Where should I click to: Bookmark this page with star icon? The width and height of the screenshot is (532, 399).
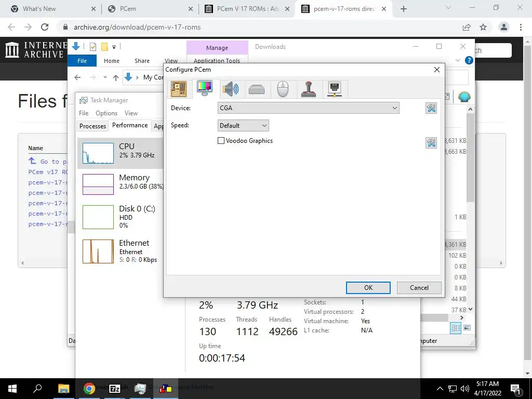pyautogui.click(x=483, y=27)
